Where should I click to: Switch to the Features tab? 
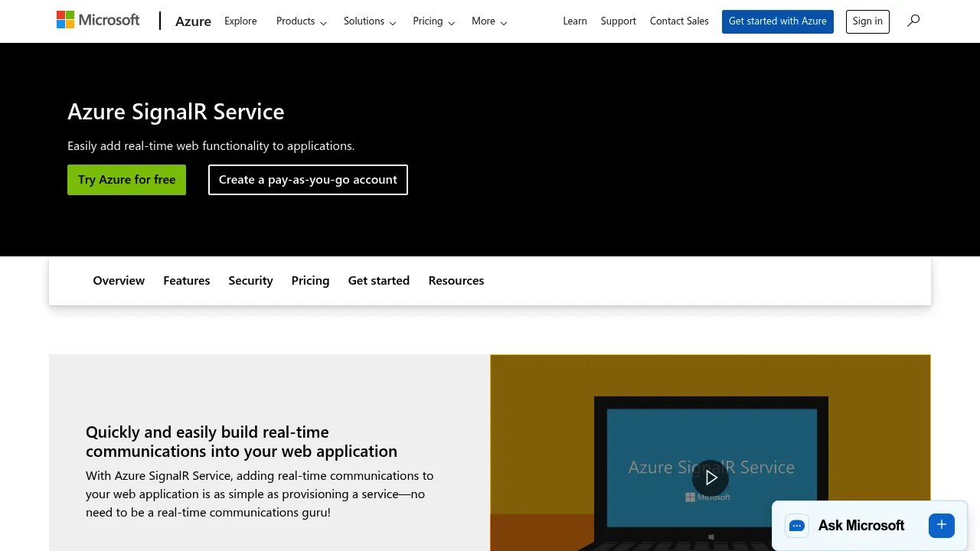point(187,281)
